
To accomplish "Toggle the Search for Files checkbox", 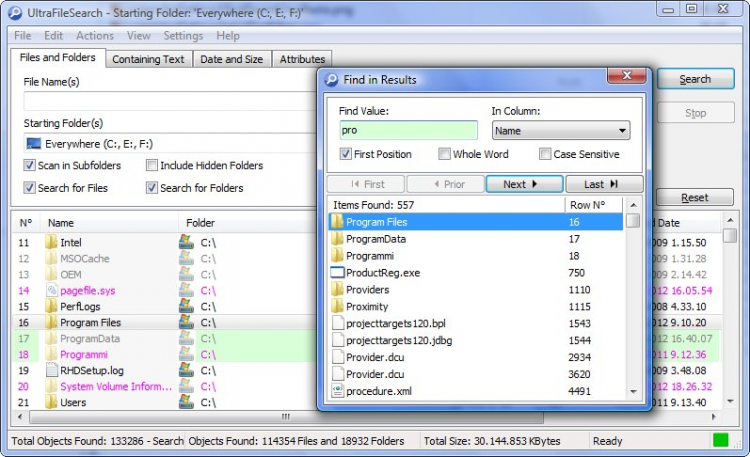I will pos(30,188).
